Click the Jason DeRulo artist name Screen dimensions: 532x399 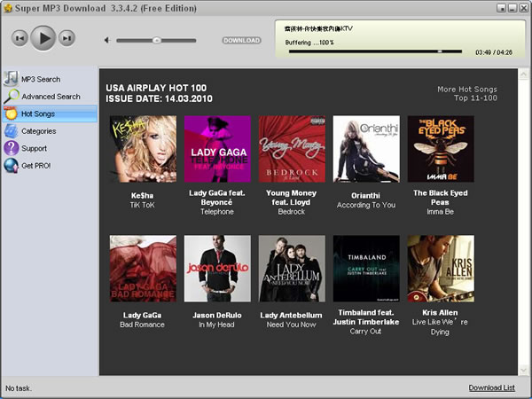click(217, 316)
